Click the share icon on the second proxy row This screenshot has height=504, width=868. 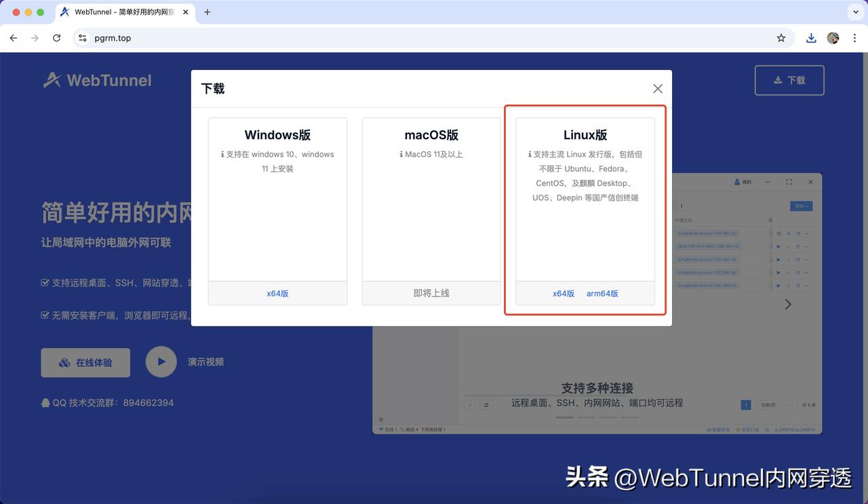click(x=789, y=246)
